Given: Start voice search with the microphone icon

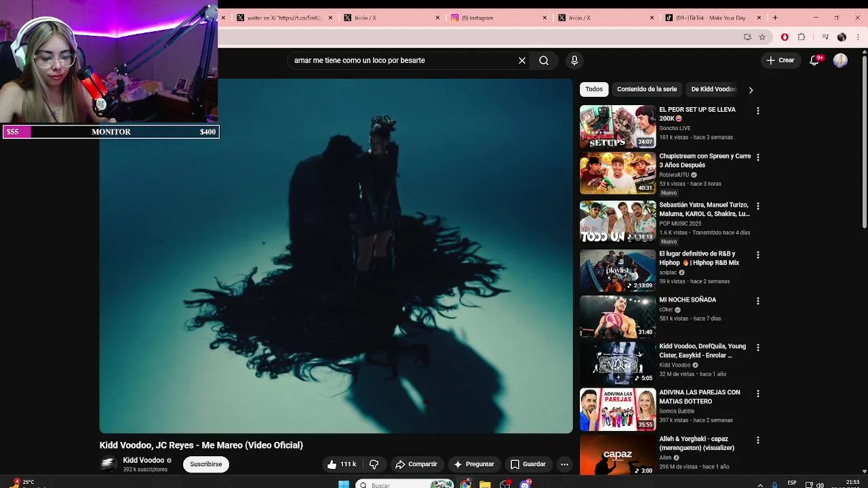Looking at the screenshot, I should coord(574,60).
